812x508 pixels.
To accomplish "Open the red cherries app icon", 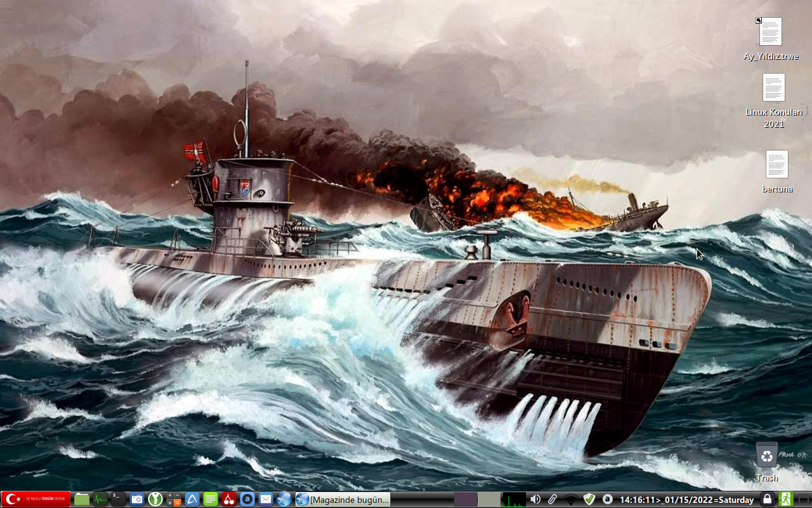I will pos(229,499).
